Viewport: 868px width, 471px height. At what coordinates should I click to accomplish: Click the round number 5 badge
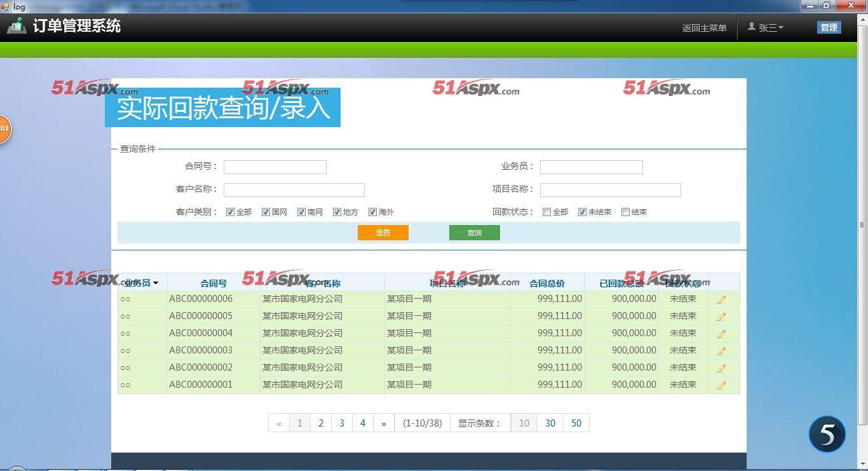[x=827, y=434]
